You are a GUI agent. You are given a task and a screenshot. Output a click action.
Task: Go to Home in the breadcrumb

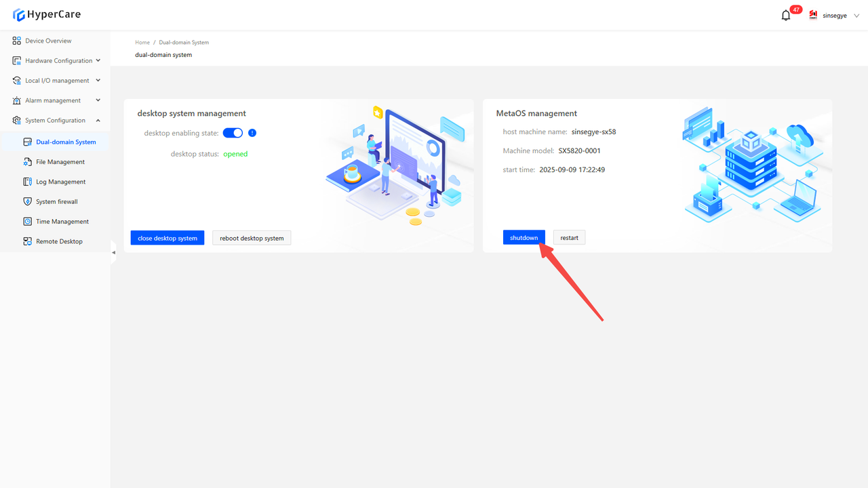pos(142,43)
